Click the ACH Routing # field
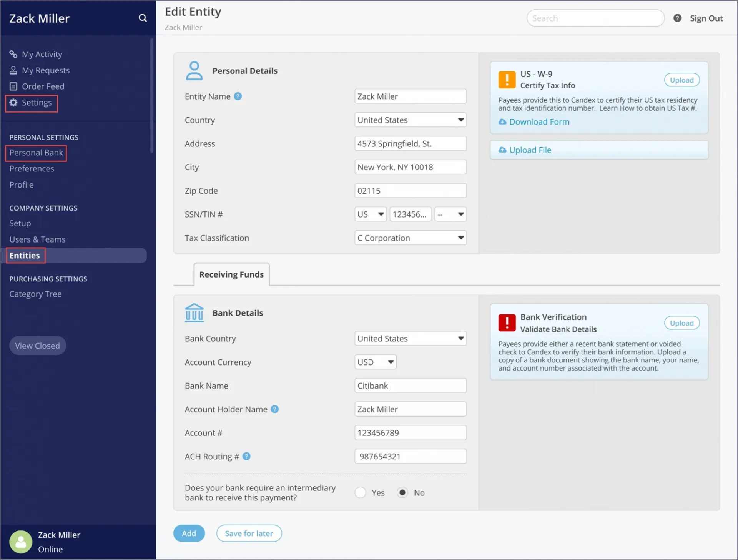Viewport: 738px width, 560px height. 410,457
